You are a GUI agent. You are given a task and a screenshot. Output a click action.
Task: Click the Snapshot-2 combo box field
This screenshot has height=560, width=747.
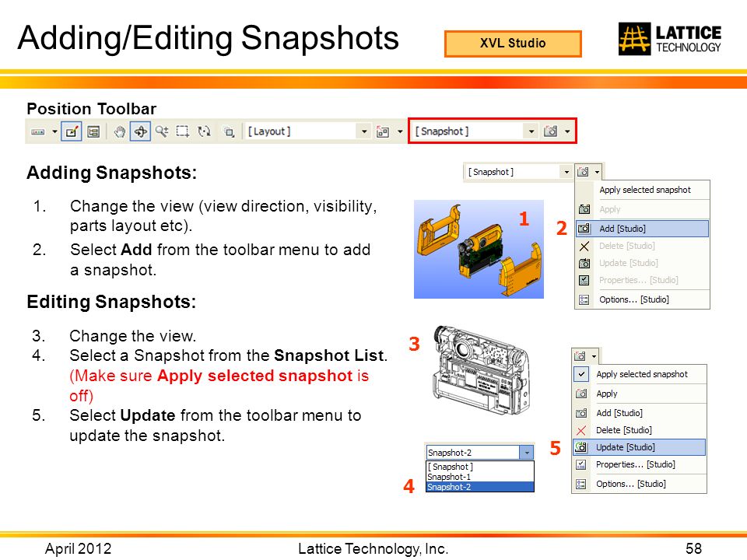[472, 453]
